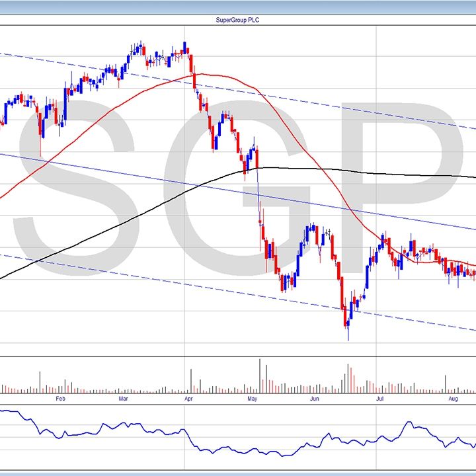The height and width of the screenshot is (476, 476).
Task: Click the Aug date axis label
Action: [x=453, y=399]
